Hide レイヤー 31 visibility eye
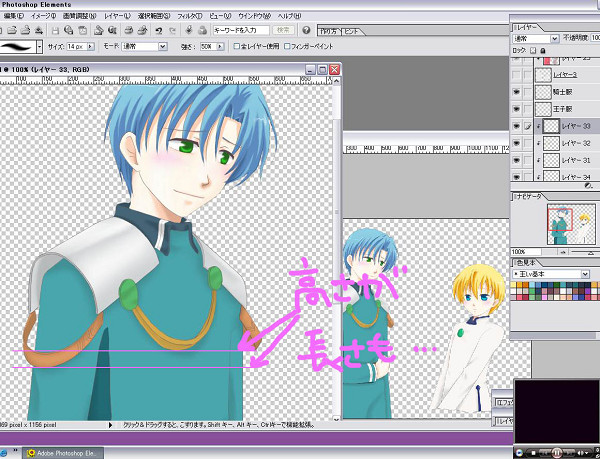This screenshot has width=600, height=459. [517, 160]
